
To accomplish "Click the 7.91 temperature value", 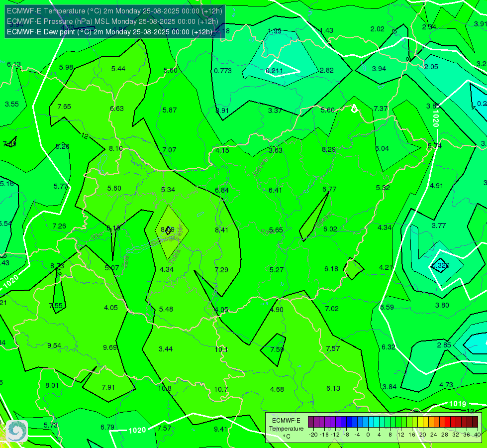I will tap(108, 387).
